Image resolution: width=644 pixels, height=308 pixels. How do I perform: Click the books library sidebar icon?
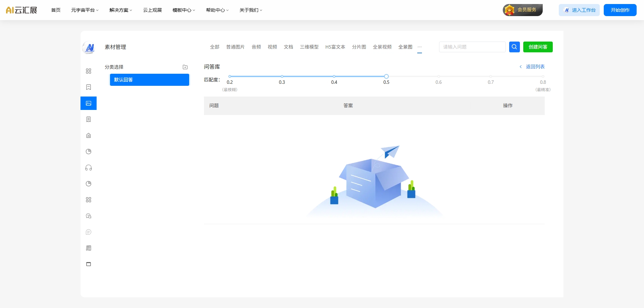click(89, 248)
